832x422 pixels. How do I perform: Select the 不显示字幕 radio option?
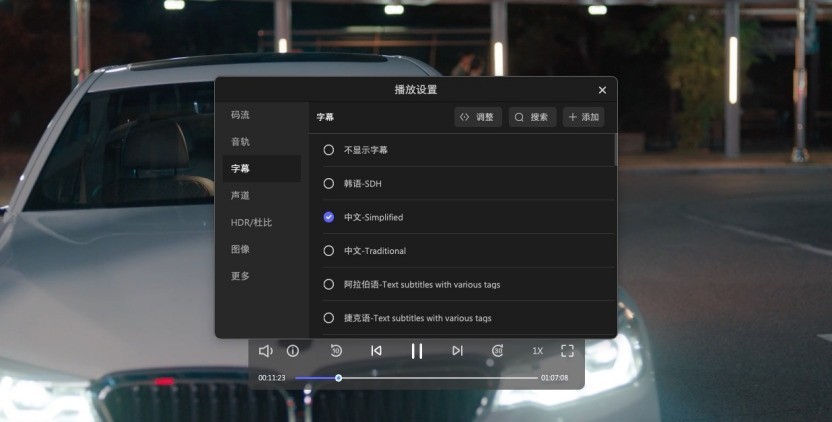click(x=328, y=150)
